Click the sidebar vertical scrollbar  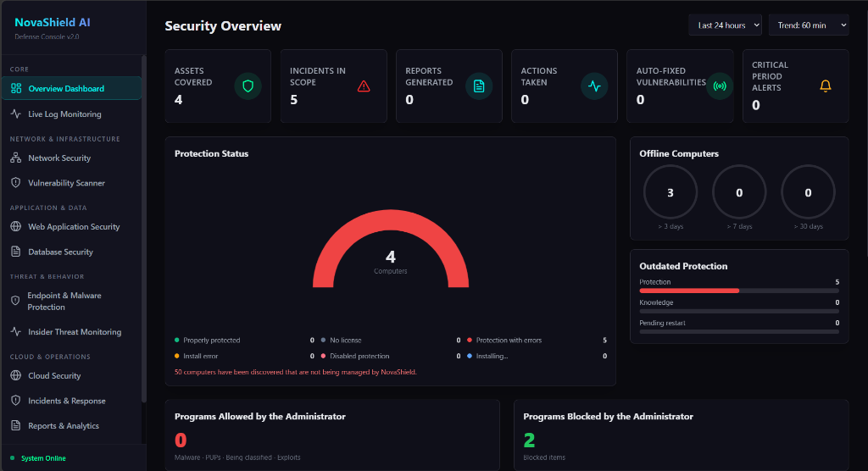tap(144, 228)
